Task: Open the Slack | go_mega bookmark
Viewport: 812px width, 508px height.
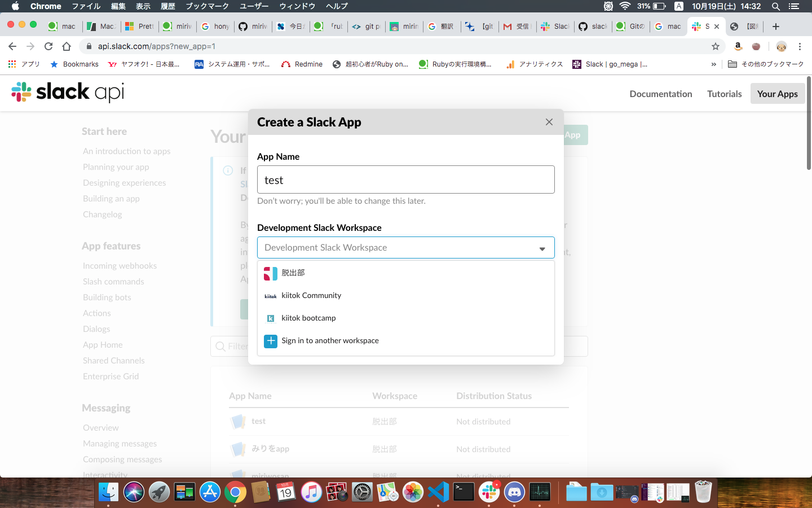Action: pyautogui.click(x=610, y=64)
